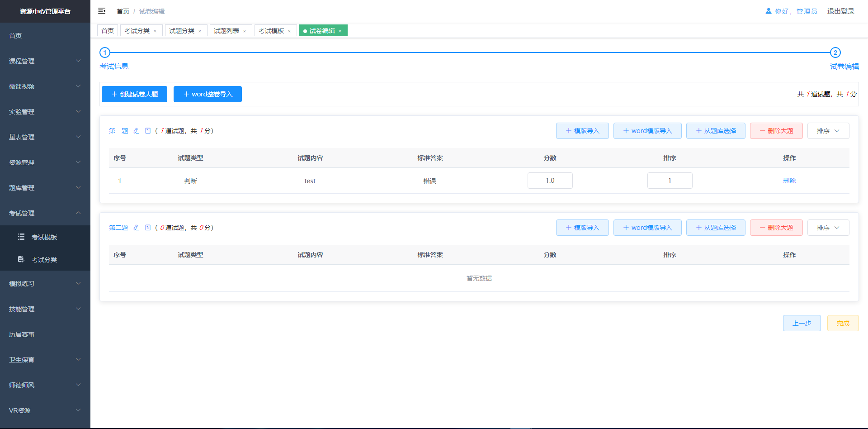Image resolution: width=868 pixels, height=429 pixels.
Task: Expand the 技能管理 menu
Action: [x=45, y=309]
